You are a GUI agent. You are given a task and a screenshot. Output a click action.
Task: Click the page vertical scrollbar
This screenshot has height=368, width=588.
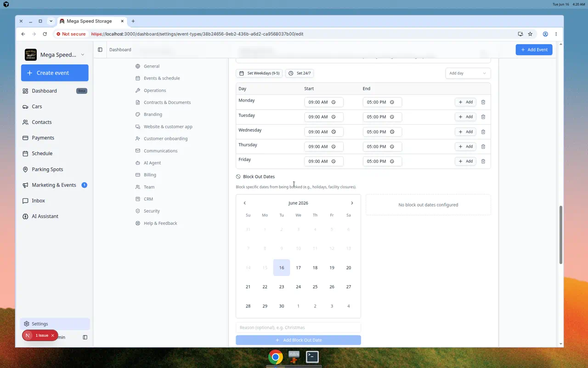(561, 235)
